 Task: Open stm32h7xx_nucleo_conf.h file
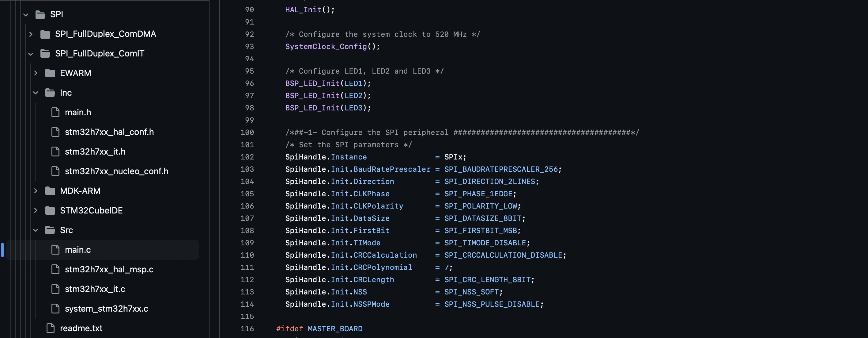(116, 171)
